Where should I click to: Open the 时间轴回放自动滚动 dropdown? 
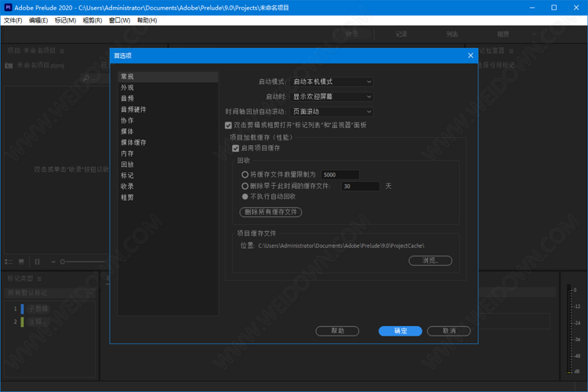[332, 112]
